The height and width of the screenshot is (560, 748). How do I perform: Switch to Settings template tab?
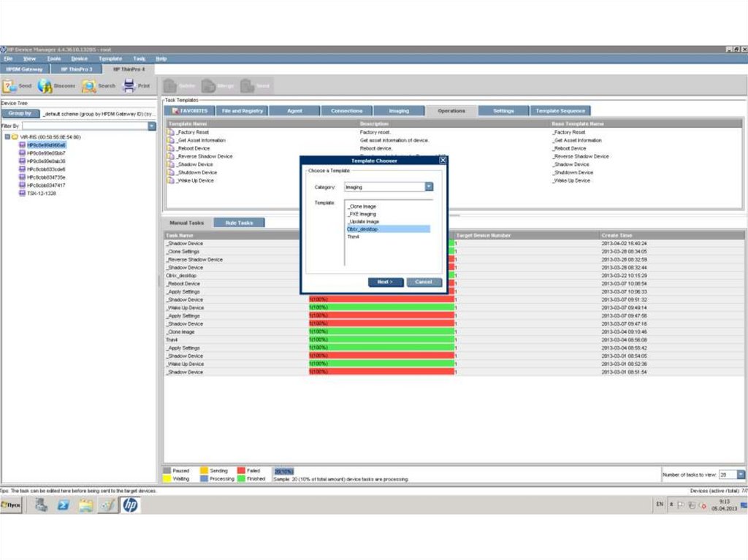(503, 111)
